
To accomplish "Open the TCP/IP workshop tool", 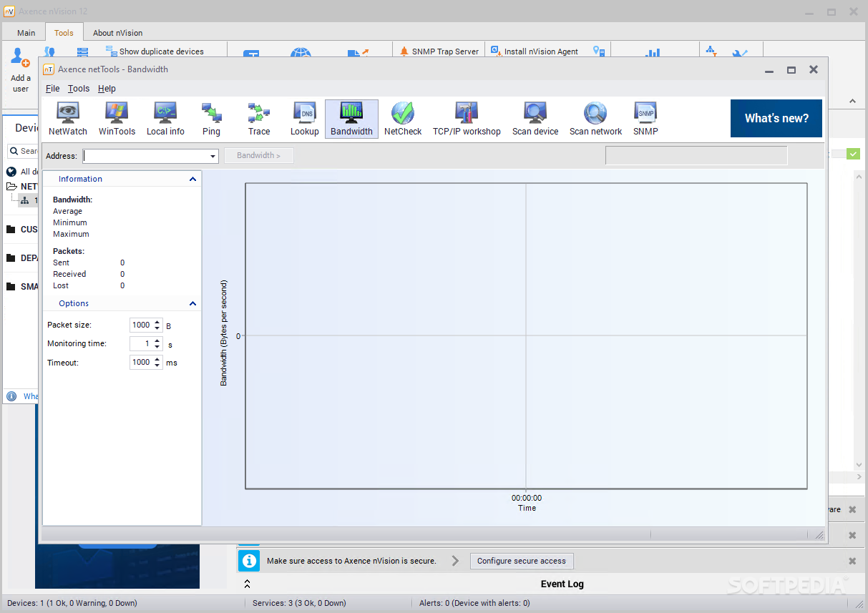I will click(467, 119).
